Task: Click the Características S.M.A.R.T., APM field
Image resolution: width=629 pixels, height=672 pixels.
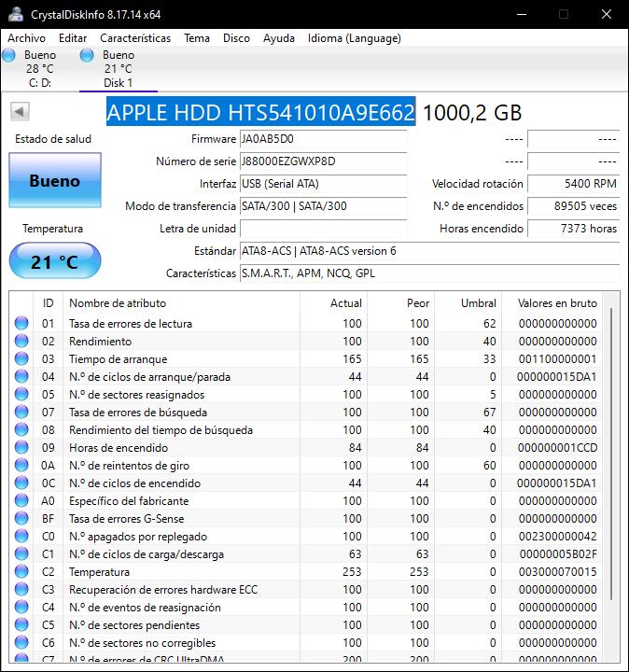Action: (430, 273)
